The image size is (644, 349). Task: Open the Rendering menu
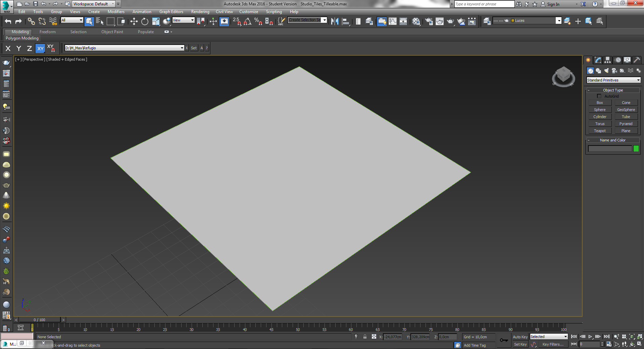(x=200, y=12)
